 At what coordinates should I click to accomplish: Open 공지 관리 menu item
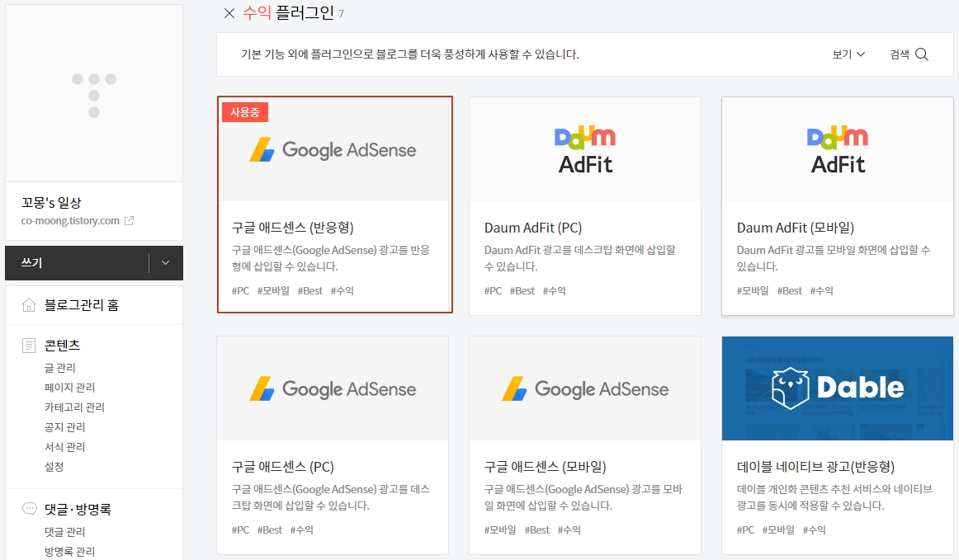65,426
